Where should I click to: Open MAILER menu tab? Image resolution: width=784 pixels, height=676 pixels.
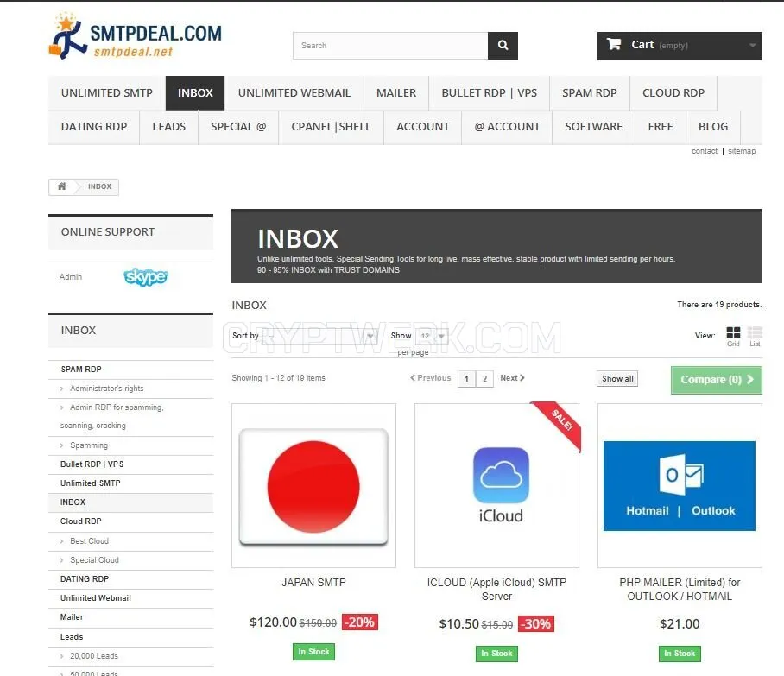coord(396,93)
